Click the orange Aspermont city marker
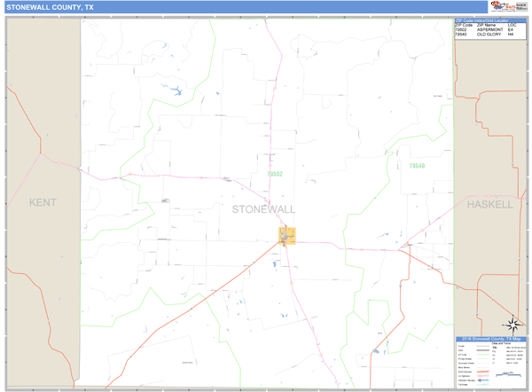The height and width of the screenshot is (392, 532). click(x=287, y=236)
